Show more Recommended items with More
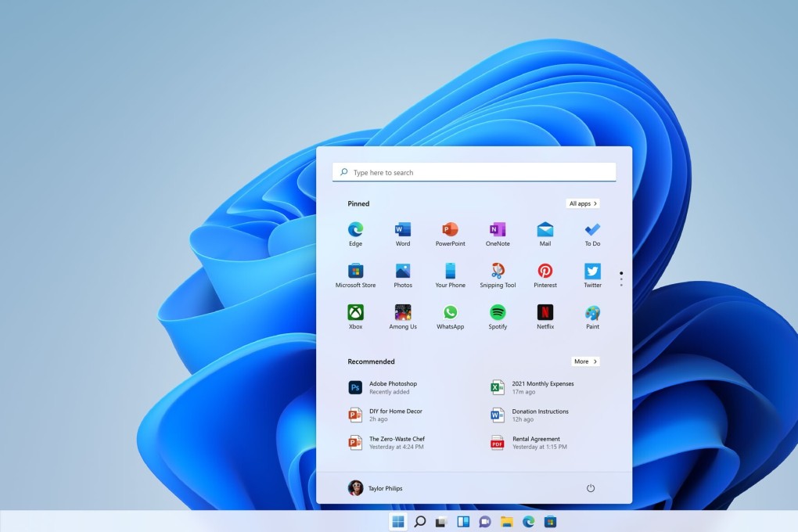 (x=584, y=361)
